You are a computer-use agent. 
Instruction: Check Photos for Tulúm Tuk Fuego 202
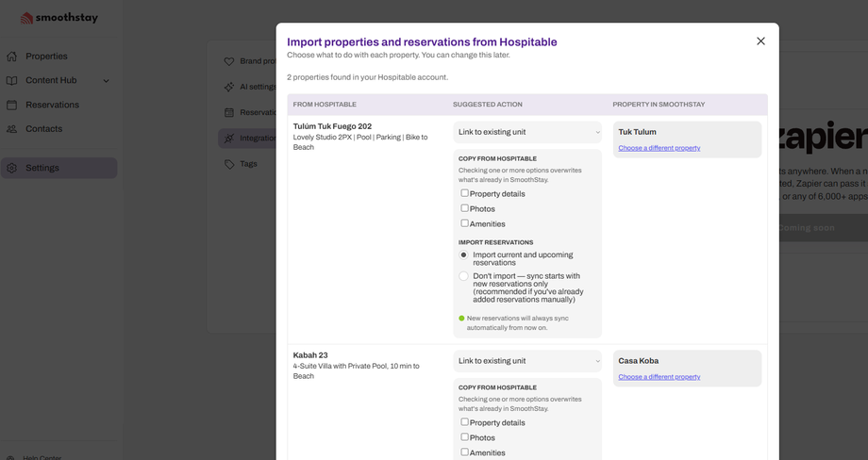pyautogui.click(x=464, y=208)
